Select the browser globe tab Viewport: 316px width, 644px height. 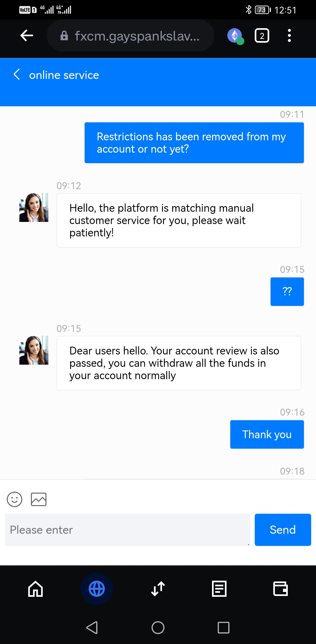(97, 589)
